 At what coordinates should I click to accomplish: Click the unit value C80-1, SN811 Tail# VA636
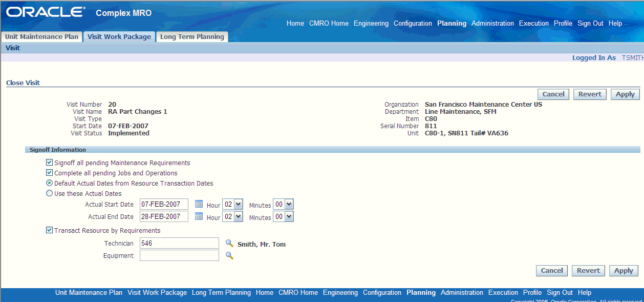pyautogui.click(x=466, y=133)
